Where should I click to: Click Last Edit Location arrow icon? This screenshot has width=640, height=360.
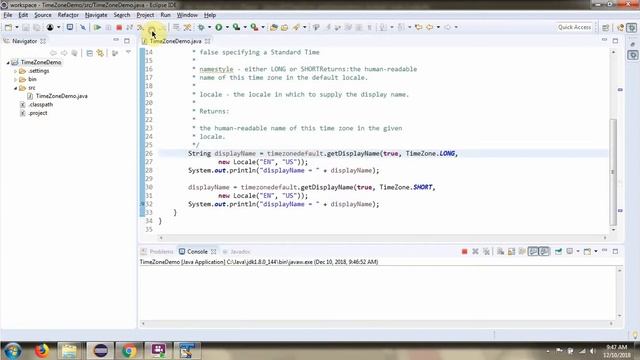[418, 27]
